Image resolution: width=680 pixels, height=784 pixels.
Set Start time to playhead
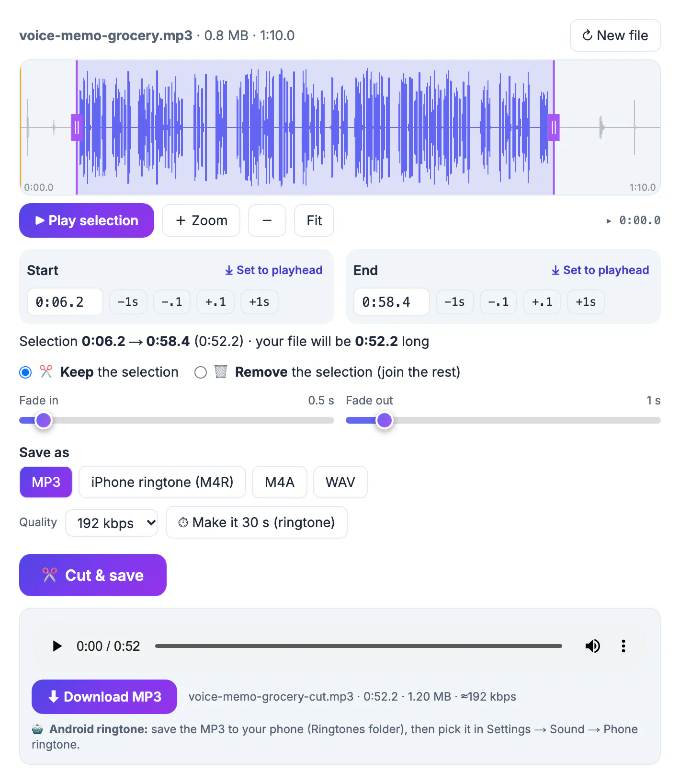point(274,270)
